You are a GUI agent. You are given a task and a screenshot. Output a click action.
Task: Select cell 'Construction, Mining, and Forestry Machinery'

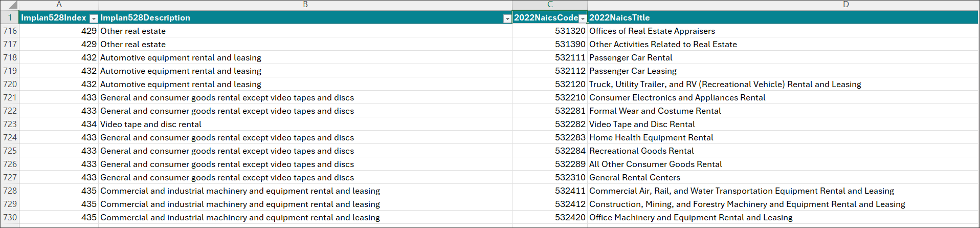click(783, 204)
